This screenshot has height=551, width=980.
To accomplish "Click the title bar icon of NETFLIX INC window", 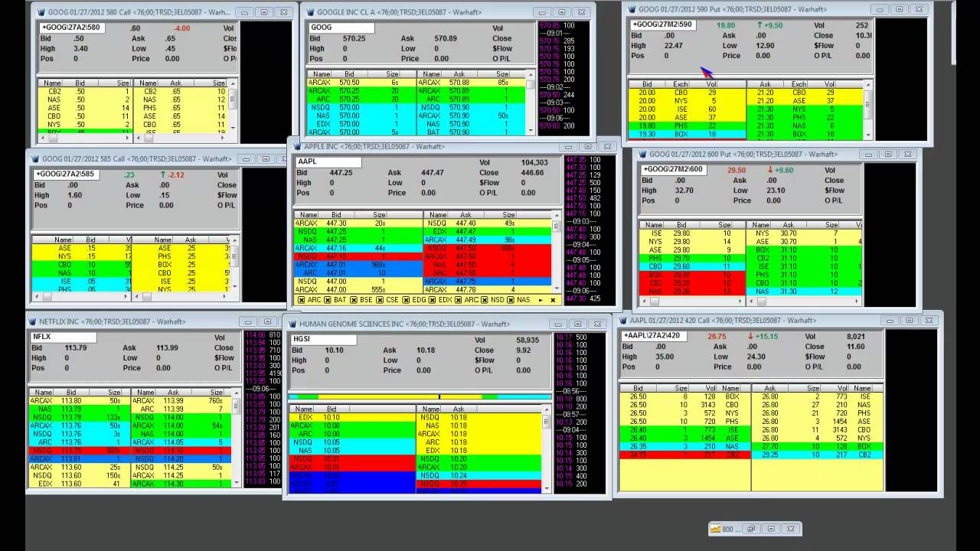I will pos(32,322).
